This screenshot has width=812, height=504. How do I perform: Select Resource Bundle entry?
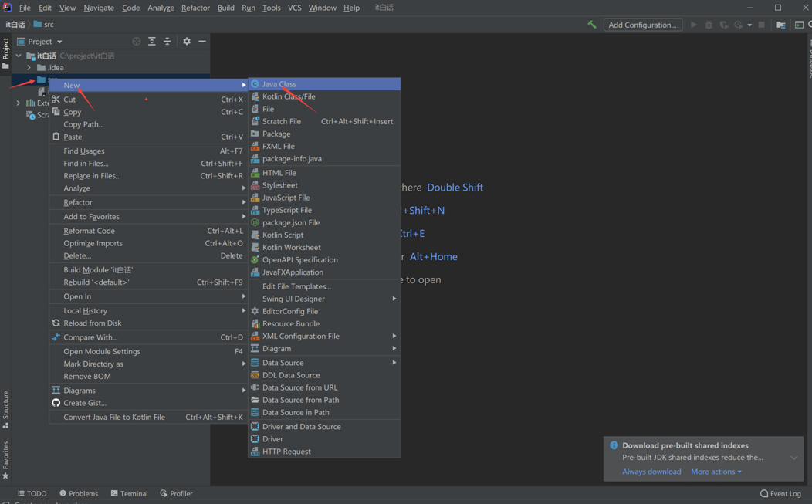325,323
